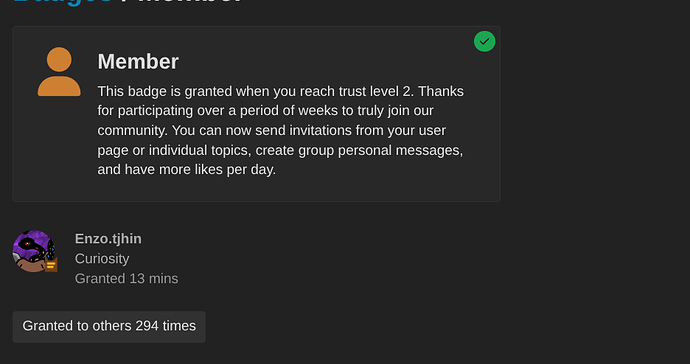The width and height of the screenshot is (690, 364).
Task: Click the line mentioning group personal messages
Action: (x=280, y=150)
